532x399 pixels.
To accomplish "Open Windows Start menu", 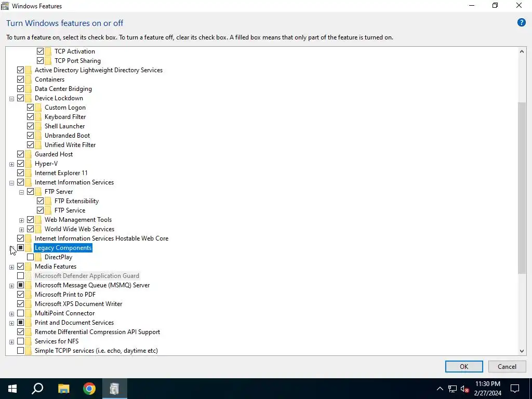I will coord(12,389).
